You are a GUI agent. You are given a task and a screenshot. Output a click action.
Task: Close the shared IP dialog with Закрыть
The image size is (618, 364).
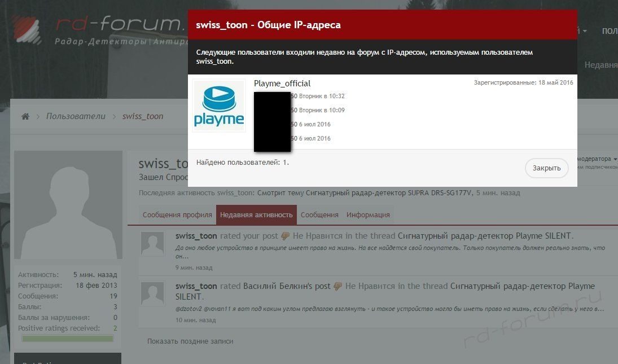[x=546, y=168]
